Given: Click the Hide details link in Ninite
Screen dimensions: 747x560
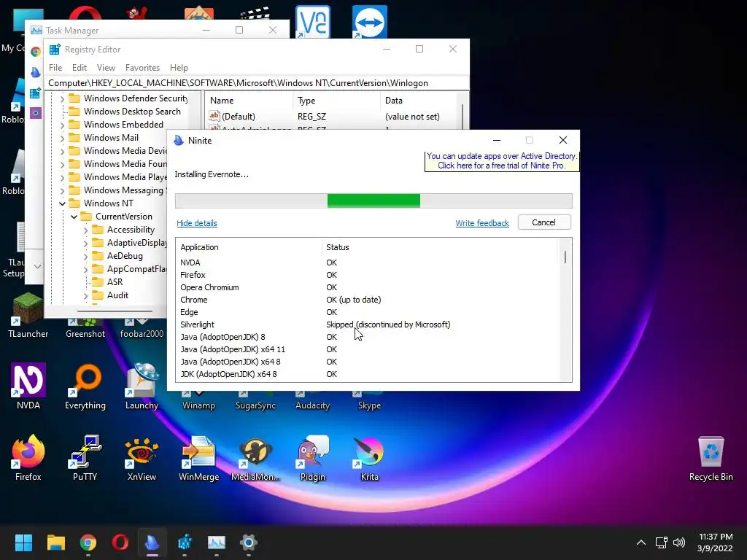Looking at the screenshot, I should pyautogui.click(x=197, y=223).
